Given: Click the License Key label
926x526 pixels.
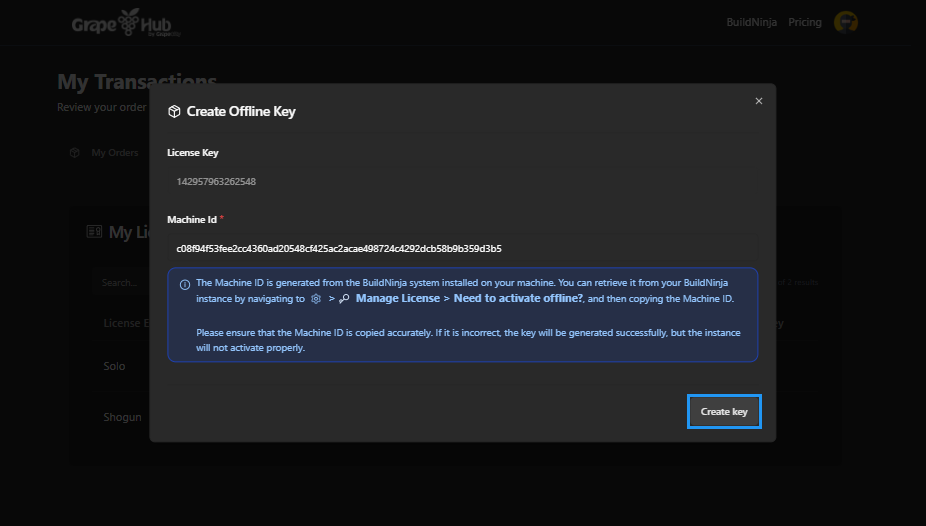Looking at the screenshot, I should pos(193,153).
